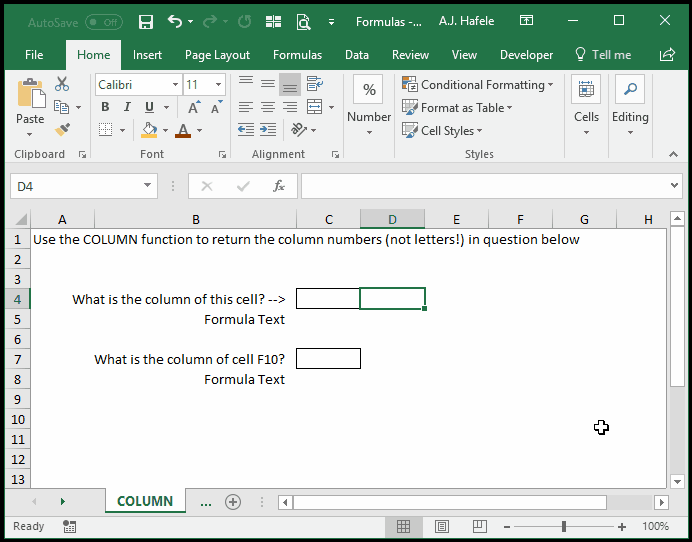
Task: Open the Conditional Formatting dropdown
Action: point(478,84)
